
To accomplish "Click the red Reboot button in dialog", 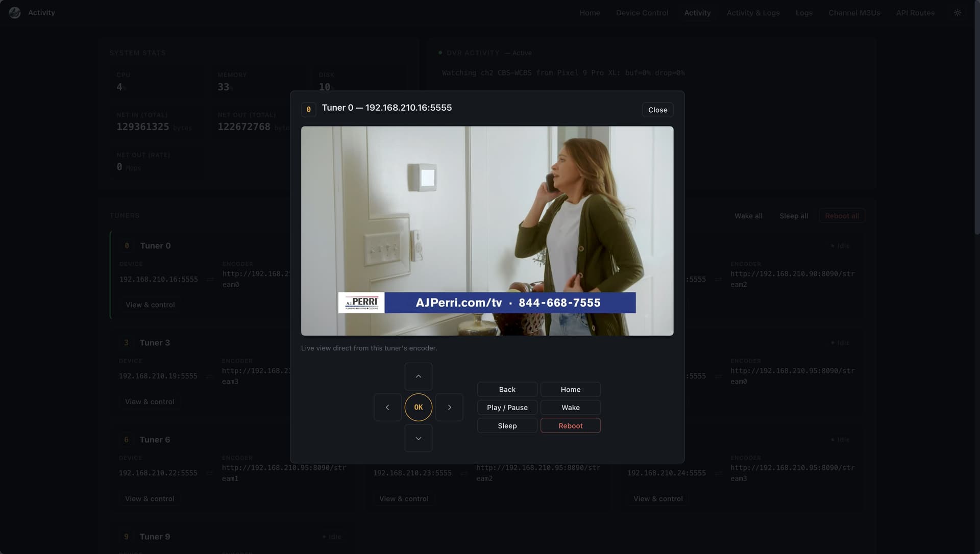I will point(571,425).
